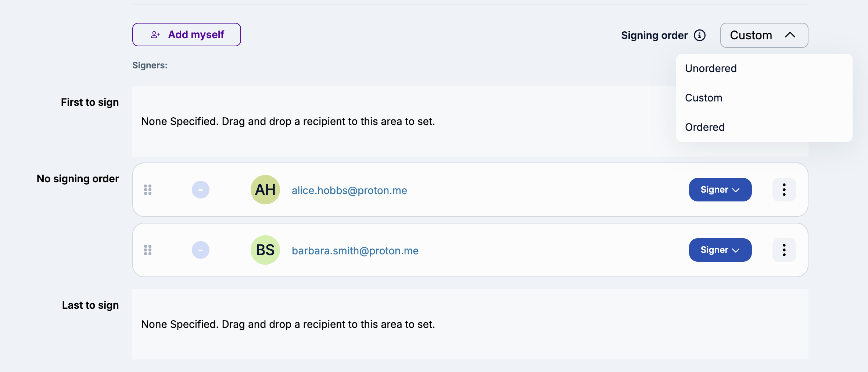The width and height of the screenshot is (868, 372).
Task: Open three-dot menu for alice.hobbs
Action: [784, 190]
